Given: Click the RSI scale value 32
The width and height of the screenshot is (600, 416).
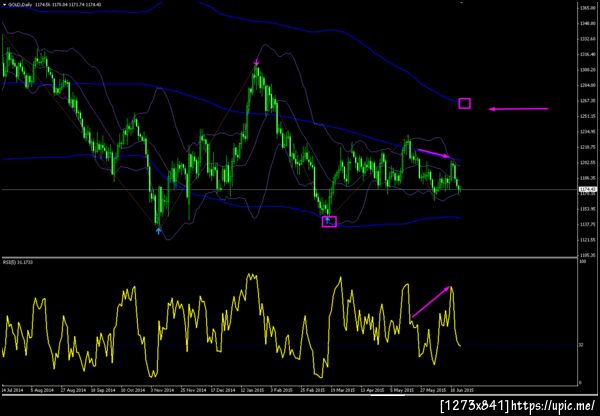Looking at the screenshot, I should click(582, 345).
